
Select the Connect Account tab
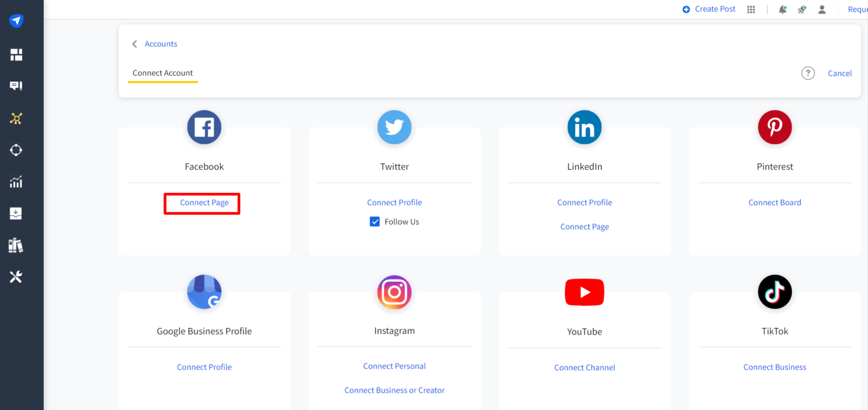(163, 73)
